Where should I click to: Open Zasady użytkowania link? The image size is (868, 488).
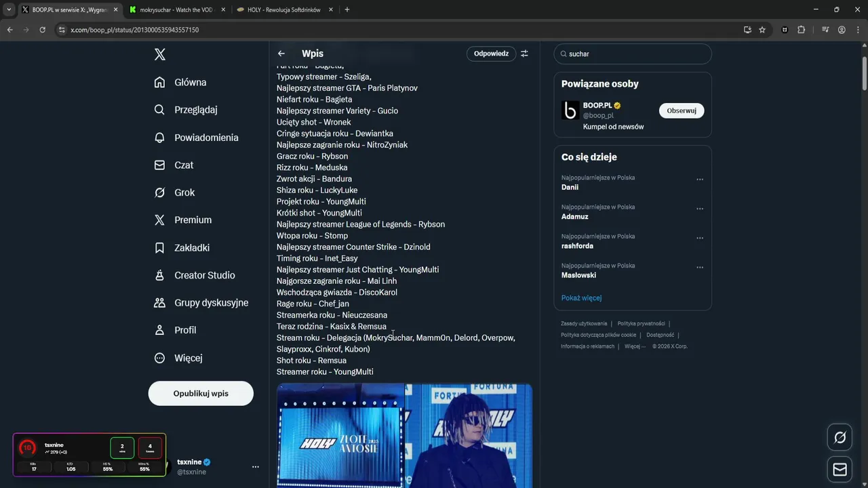tap(584, 324)
